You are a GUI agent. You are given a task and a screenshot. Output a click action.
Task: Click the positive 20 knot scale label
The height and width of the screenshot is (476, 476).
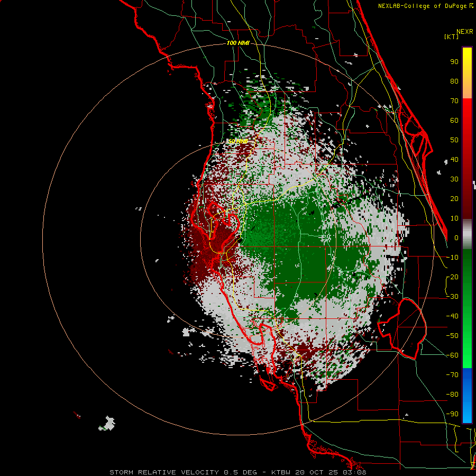pos(454,198)
